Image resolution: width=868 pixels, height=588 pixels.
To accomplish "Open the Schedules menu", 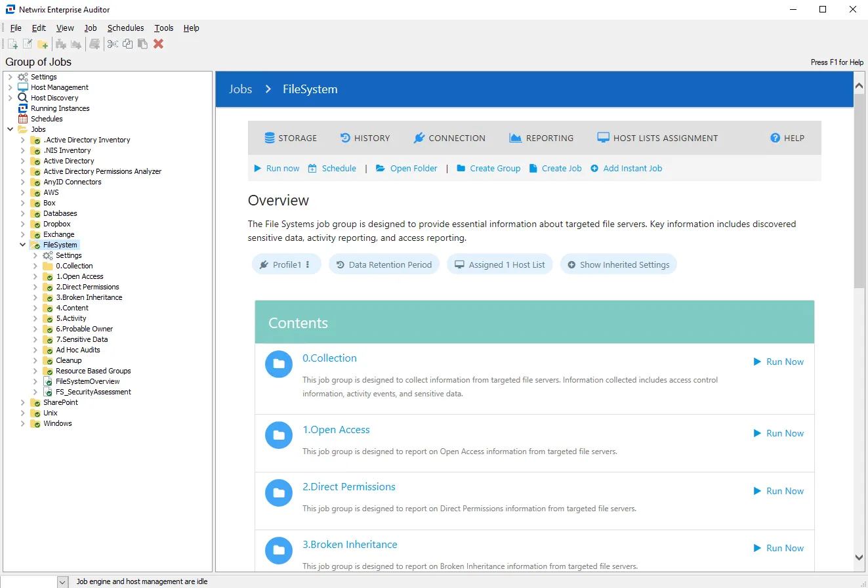I will click(x=125, y=28).
